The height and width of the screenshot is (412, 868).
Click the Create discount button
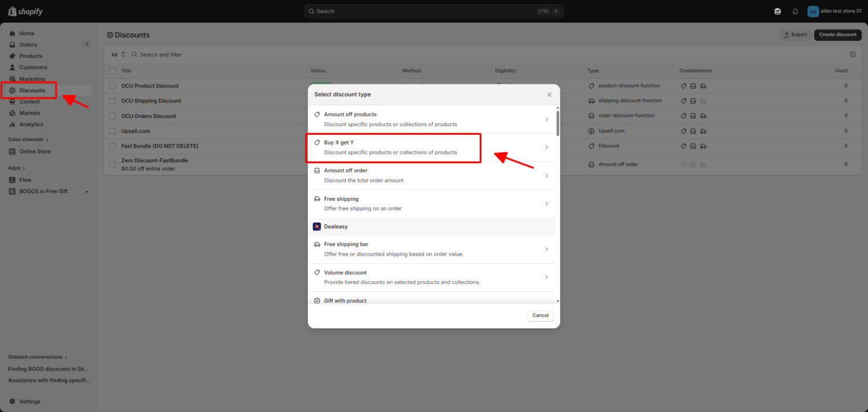tap(837, 35)
